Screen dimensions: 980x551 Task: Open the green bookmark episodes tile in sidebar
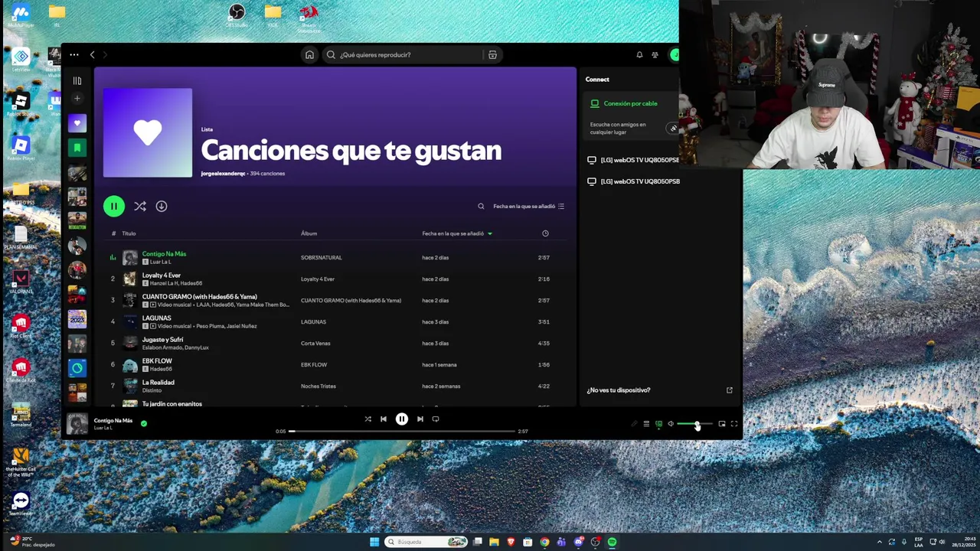click(x=77, y=147)
